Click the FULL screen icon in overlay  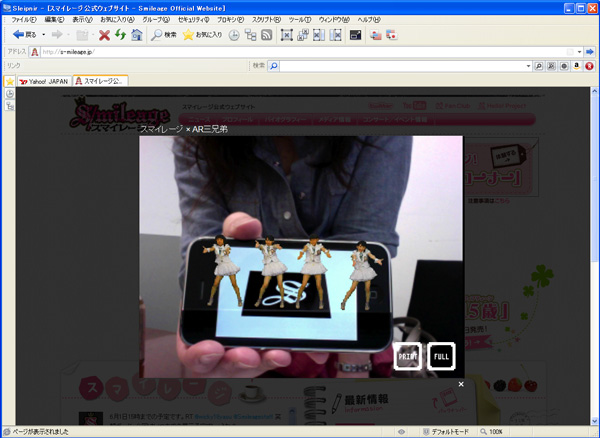441,355
